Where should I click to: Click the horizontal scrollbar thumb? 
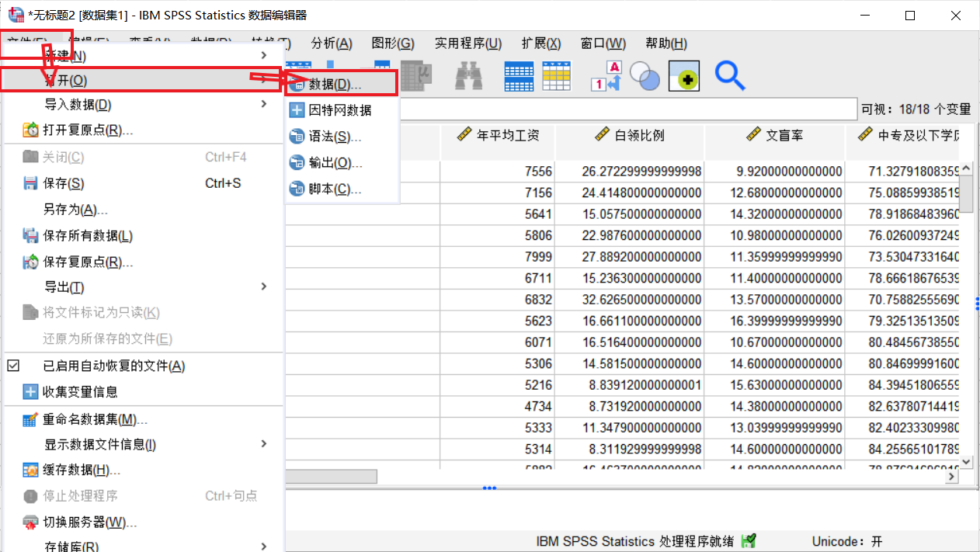331,477
